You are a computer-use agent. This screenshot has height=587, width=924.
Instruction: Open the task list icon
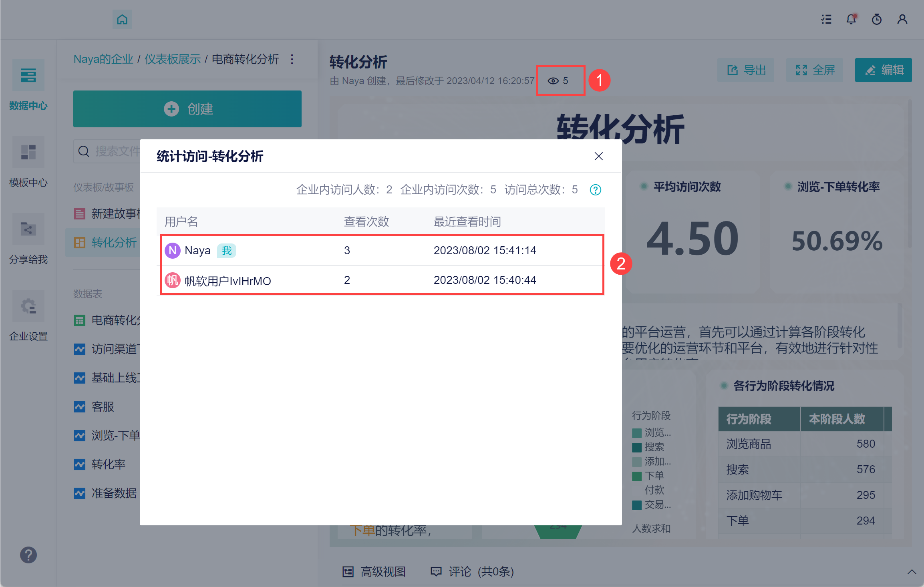[x=826, y=19]
